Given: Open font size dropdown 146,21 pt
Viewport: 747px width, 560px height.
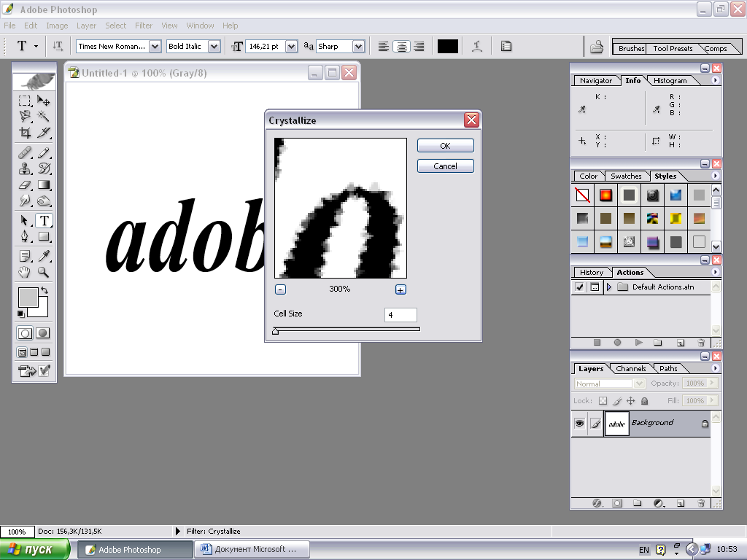Looking at the screenshot, I should (x=292, y=46).
